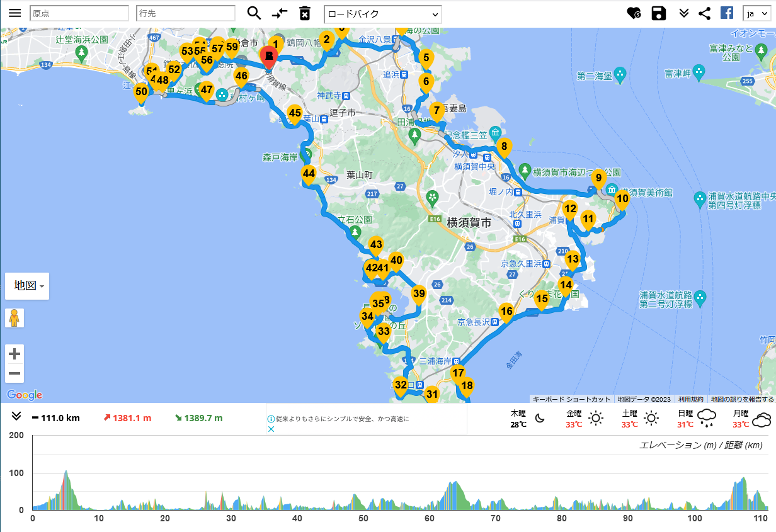Screen dimensions: 776x532
Task: Open the hamburger main menu
Action: coord(15,13)
